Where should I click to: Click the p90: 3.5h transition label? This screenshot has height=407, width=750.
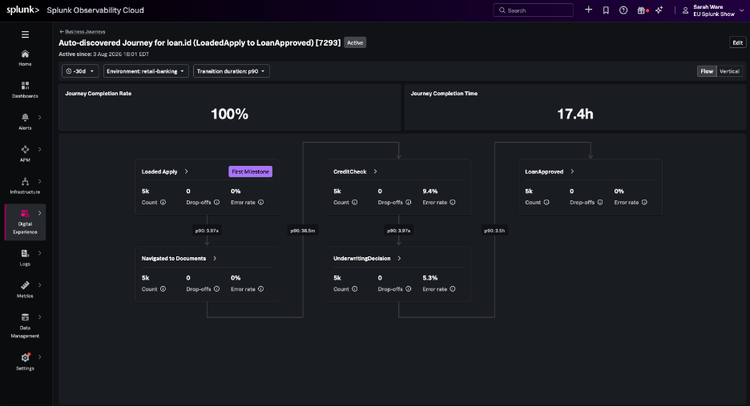(495, 231)
